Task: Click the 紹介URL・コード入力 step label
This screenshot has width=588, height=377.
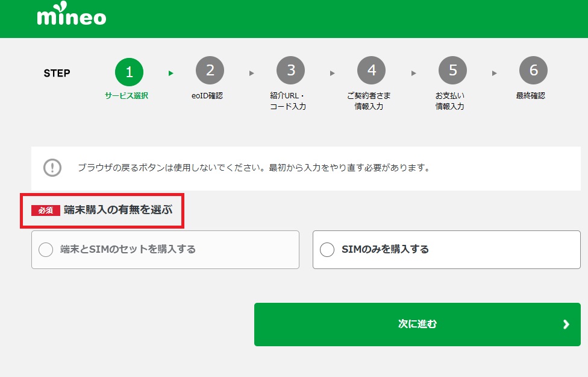Action: [x=288, y=101]
